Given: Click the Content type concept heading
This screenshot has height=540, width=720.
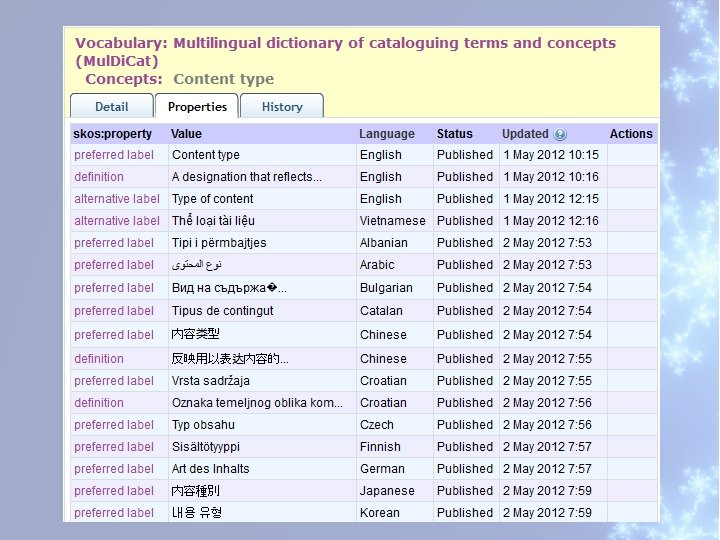Looking at the screenshot, I should (x=224, y=79).
